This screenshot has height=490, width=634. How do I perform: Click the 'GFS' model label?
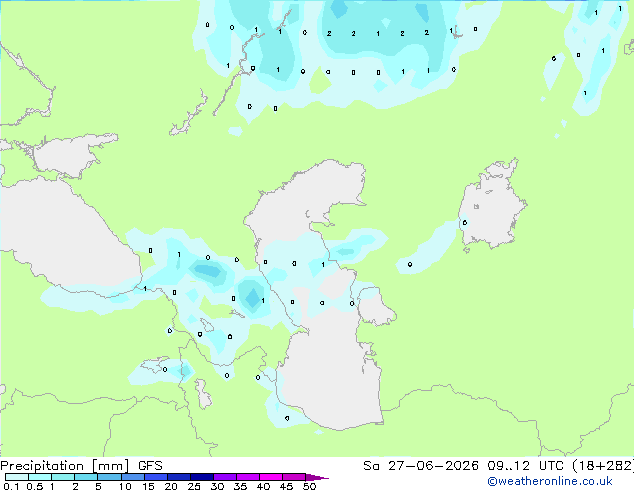[x=150, y=466]
